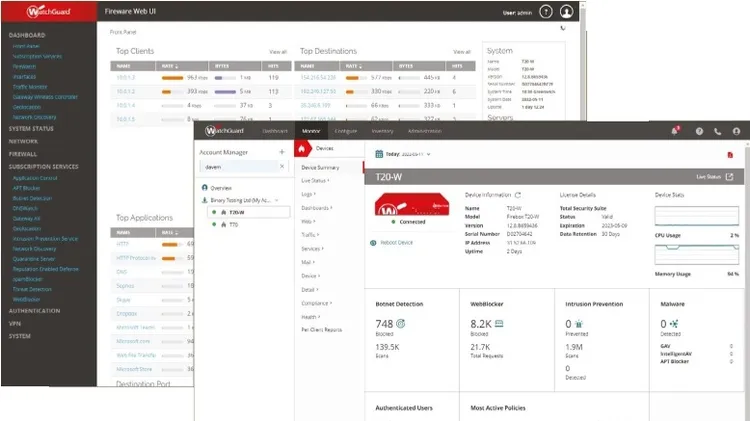Click the refresh icon in Fireware Front Panel
Viewport: 750px width, 421px height.
[x=563, y=28]
